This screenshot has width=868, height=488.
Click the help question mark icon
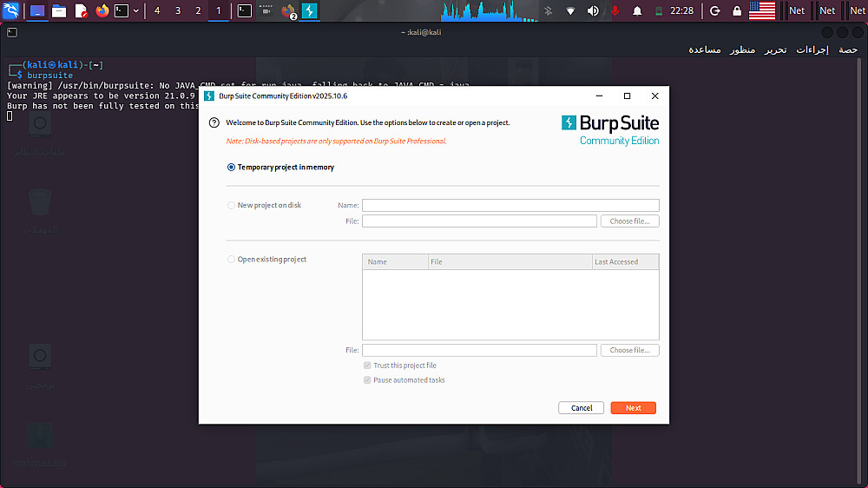tap(214, 122)
